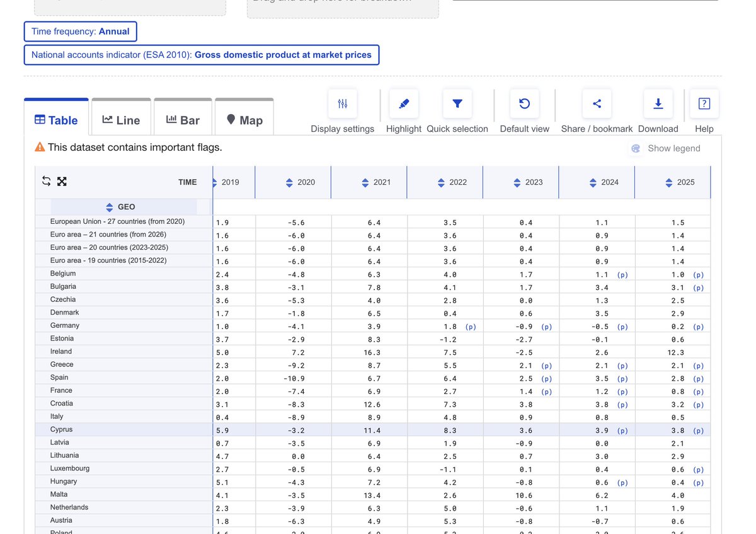The width and height of the screenshot is (756, 534).
Task: Click Cyprus 2024 provisional (p) flag
Action: (622, 431)
